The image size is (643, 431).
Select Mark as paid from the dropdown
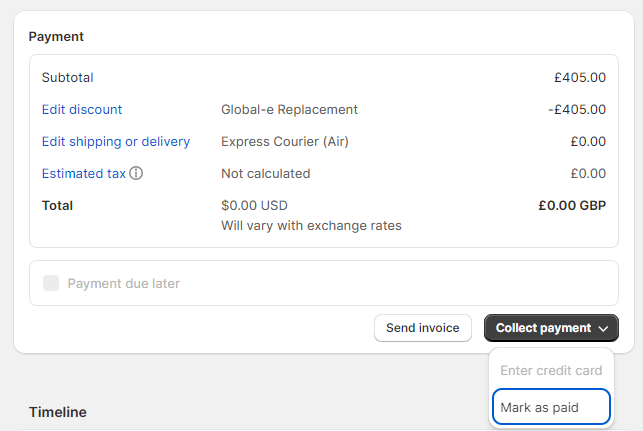[x=551, y=407]
